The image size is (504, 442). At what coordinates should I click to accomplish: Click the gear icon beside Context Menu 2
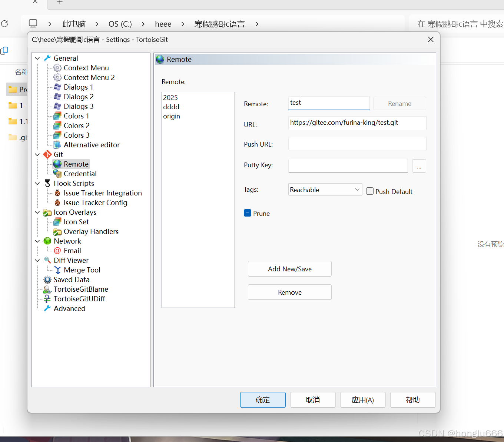(x=57, y=77)
